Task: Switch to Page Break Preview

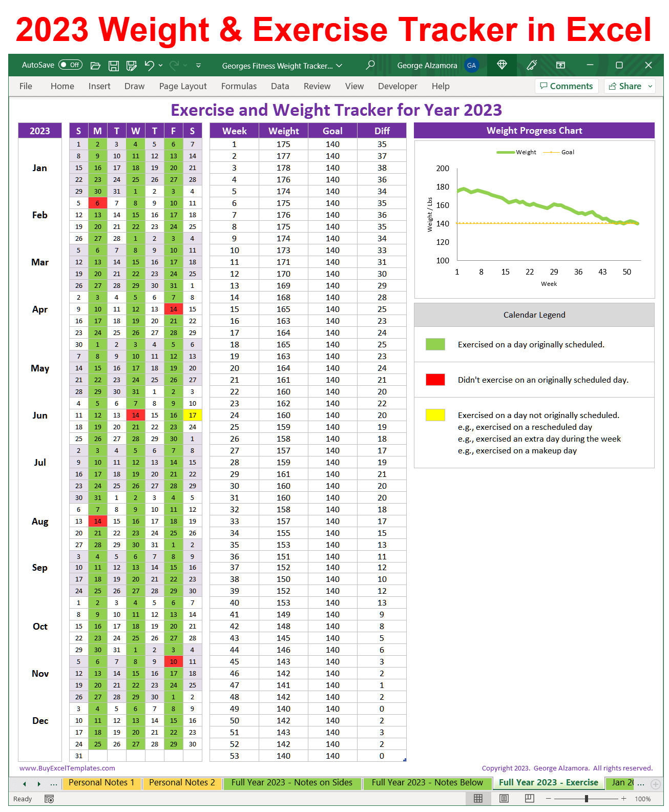Action: (530, 799)
